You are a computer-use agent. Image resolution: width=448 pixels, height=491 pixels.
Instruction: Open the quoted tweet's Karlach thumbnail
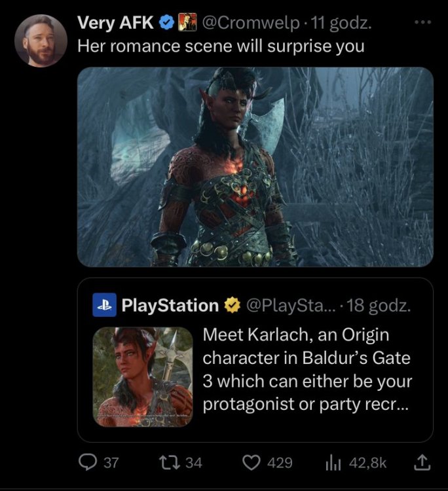click(143, 376)
